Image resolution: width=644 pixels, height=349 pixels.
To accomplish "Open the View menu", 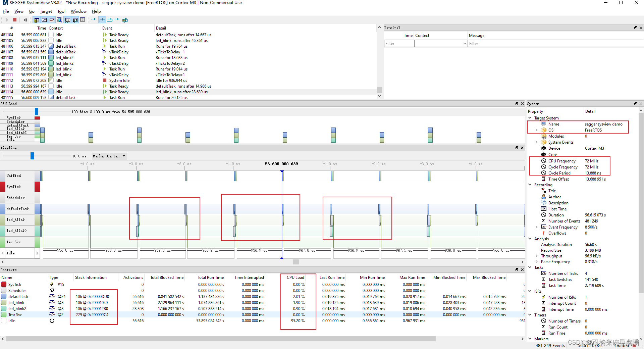I will pyautogui.click(x=19, y=11).
